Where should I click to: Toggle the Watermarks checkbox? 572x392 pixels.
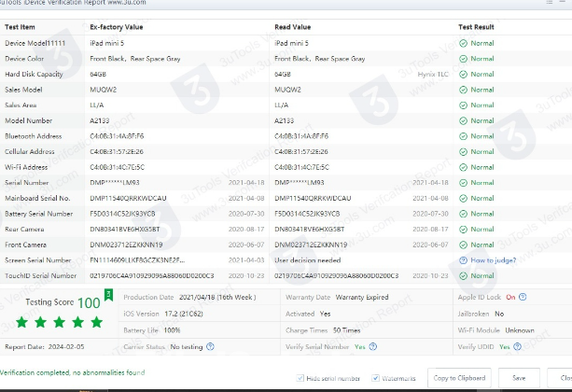[x=375, y=378]
